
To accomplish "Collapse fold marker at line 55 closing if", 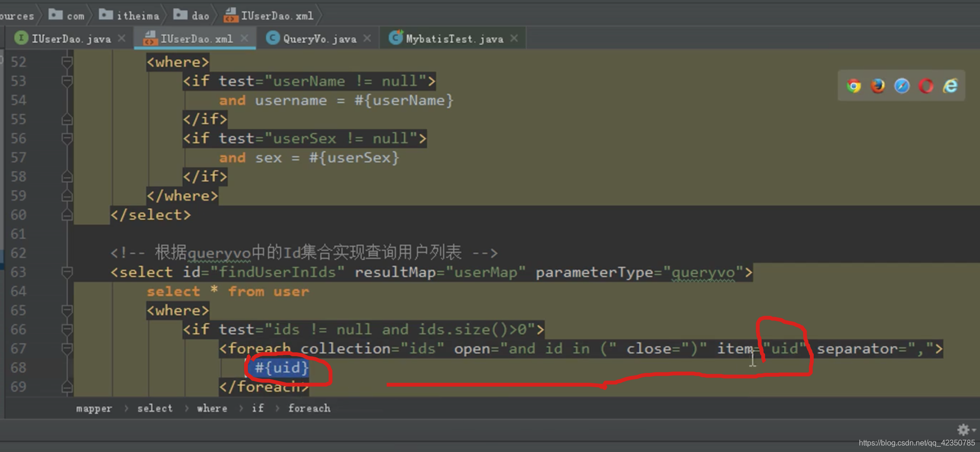I will [x=67, y=119].
